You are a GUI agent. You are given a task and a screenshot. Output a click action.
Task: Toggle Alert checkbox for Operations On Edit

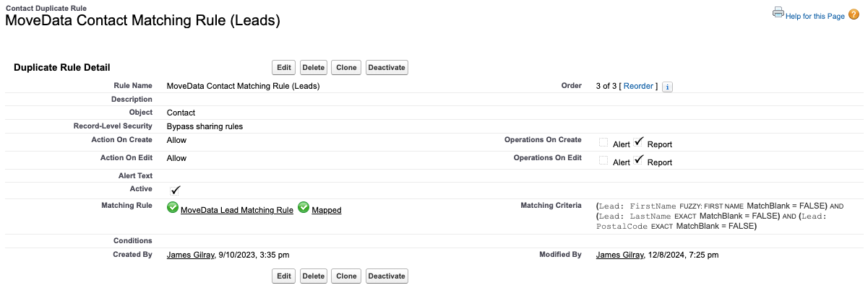click(603, 161)
